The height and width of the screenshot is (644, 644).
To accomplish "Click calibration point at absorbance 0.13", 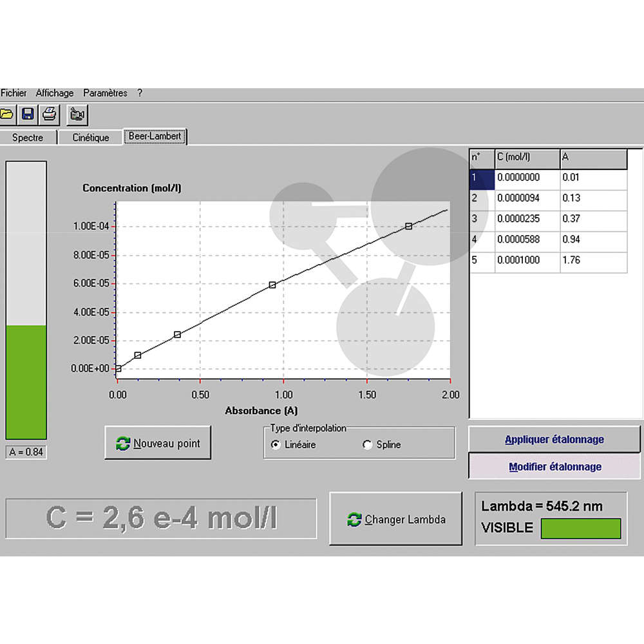I will point(138,355).
